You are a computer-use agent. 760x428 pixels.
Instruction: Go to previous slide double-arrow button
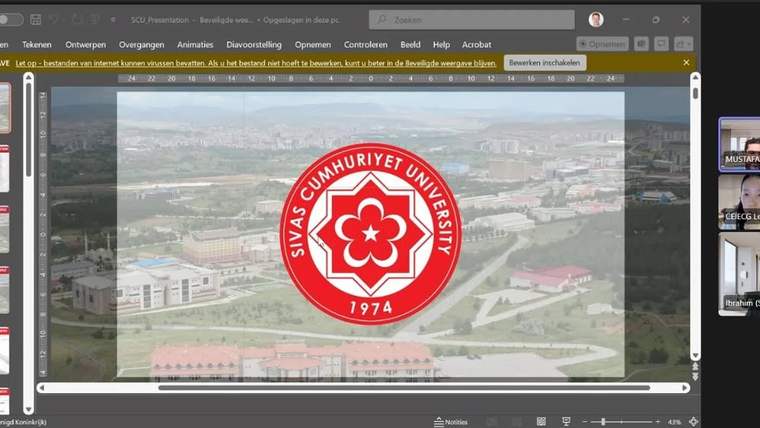(x=696, y=366)
